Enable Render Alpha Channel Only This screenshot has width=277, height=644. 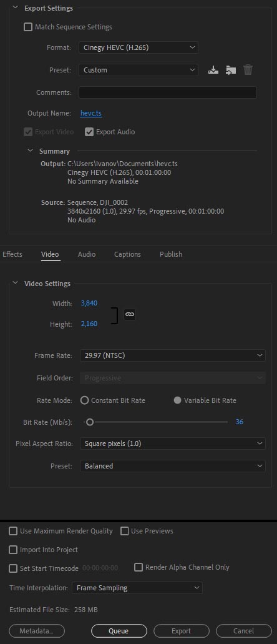(138, 567)
